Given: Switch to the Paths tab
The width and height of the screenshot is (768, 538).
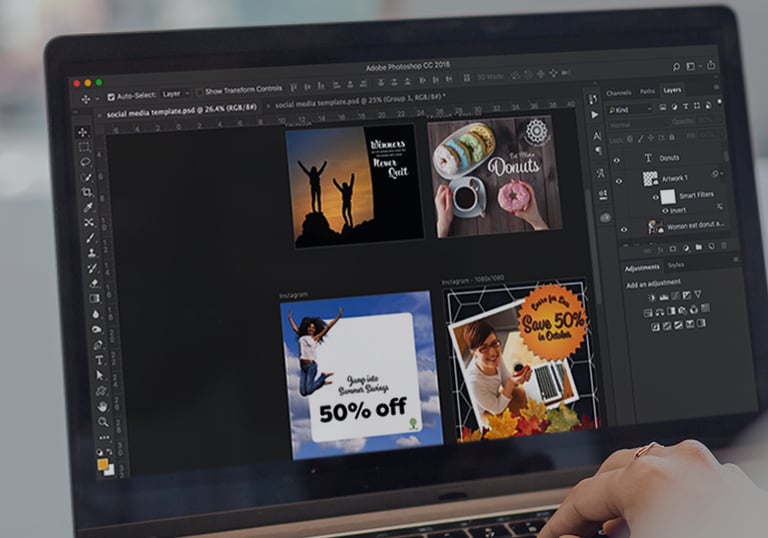Looking at the screenshot, I should [x=647, y=91].
